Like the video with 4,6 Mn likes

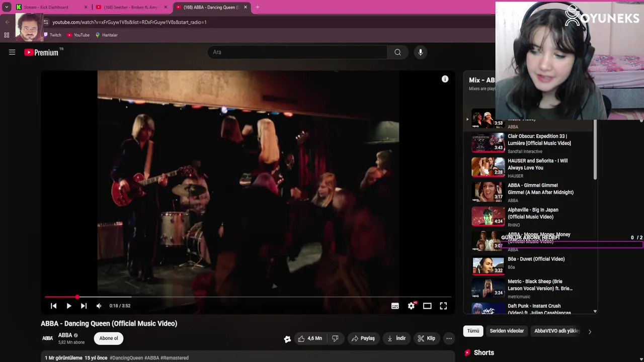coord(309,338)
